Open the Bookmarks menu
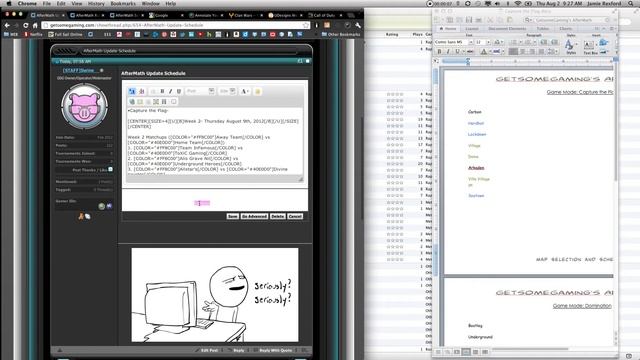The image size is (640, 360). click(123, 4)
